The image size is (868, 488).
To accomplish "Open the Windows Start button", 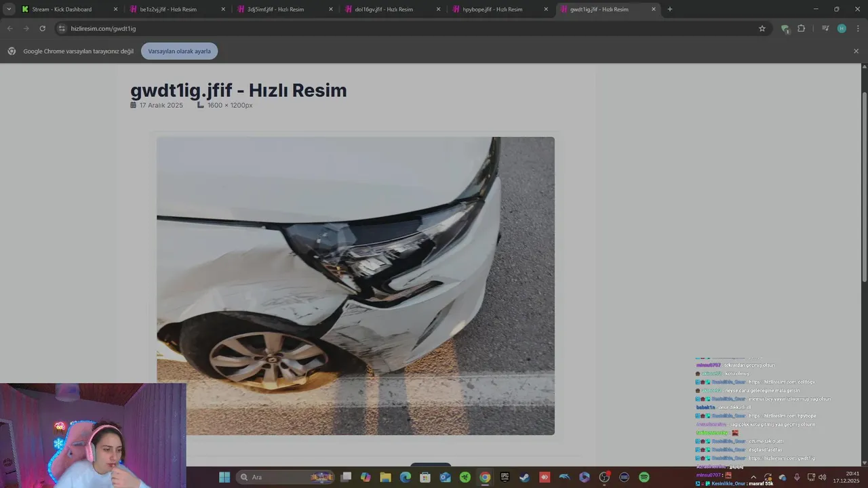I will [x=224, y=477].
